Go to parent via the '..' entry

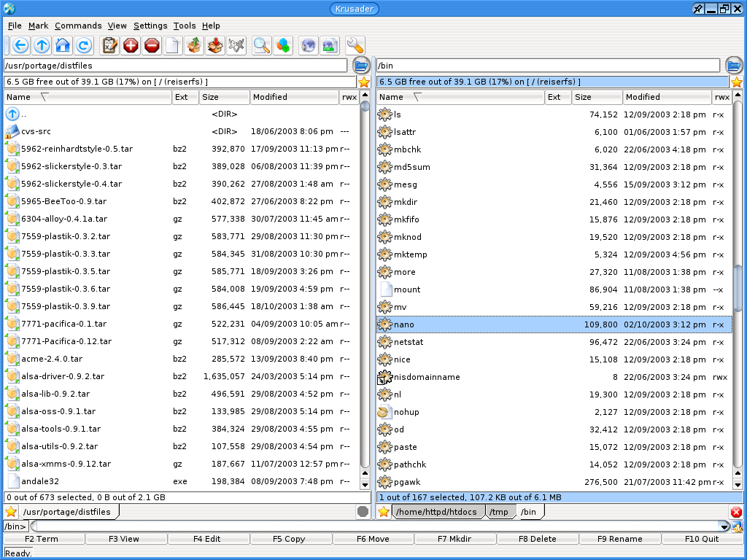[x=182, y=114]
